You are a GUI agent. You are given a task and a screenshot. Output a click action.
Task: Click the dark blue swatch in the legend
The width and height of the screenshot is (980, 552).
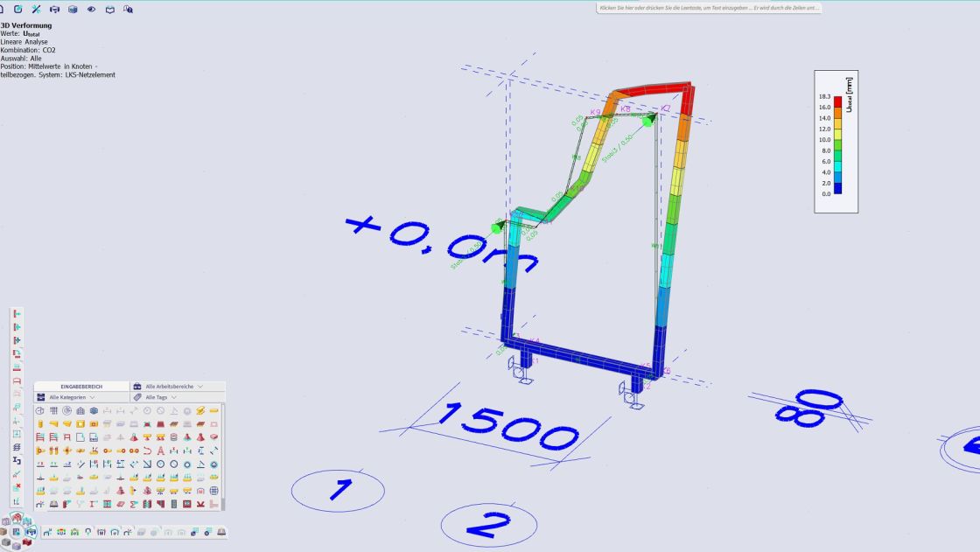tap(838, 188)
